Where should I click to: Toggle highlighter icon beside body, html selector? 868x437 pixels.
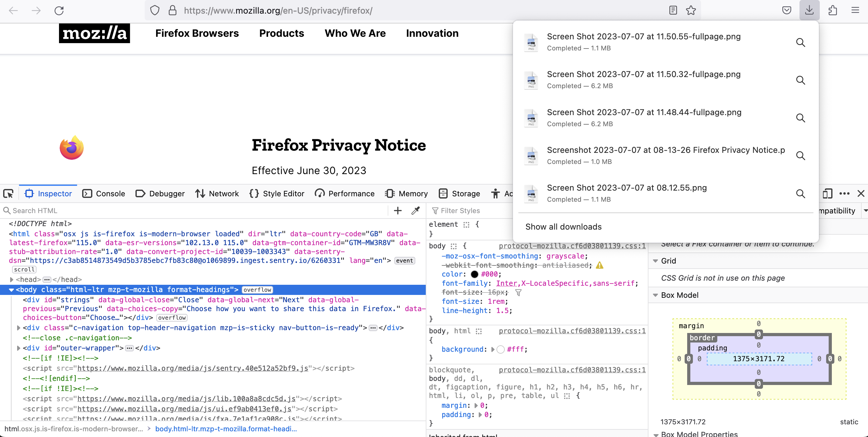click(479, 331)
